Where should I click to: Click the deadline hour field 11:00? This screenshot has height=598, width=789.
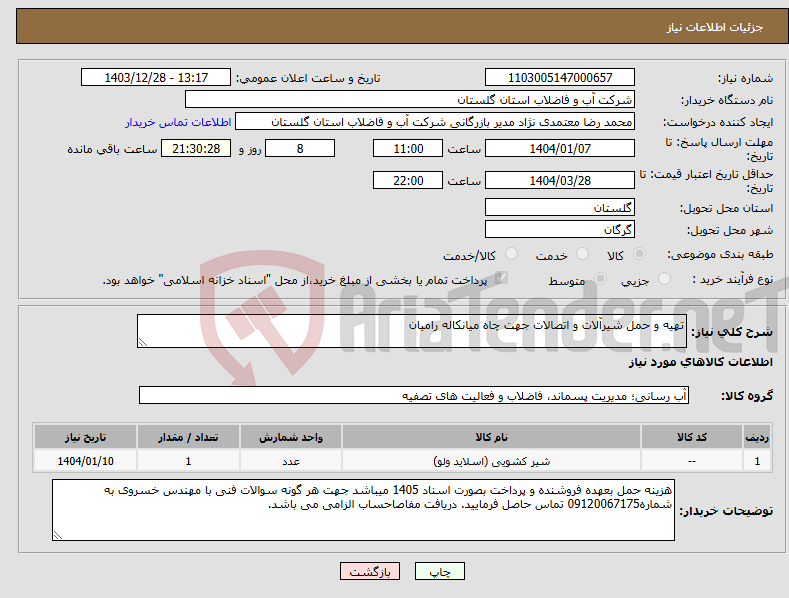(408, 148)
